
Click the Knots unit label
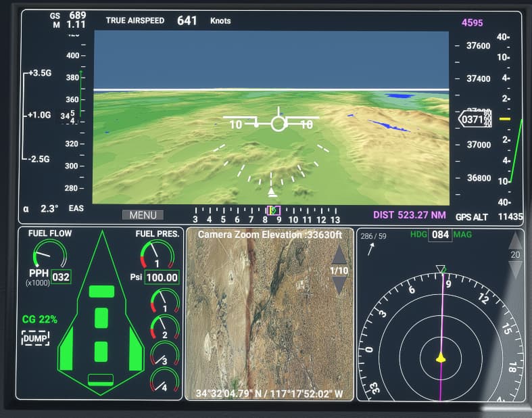coord(220,21)
